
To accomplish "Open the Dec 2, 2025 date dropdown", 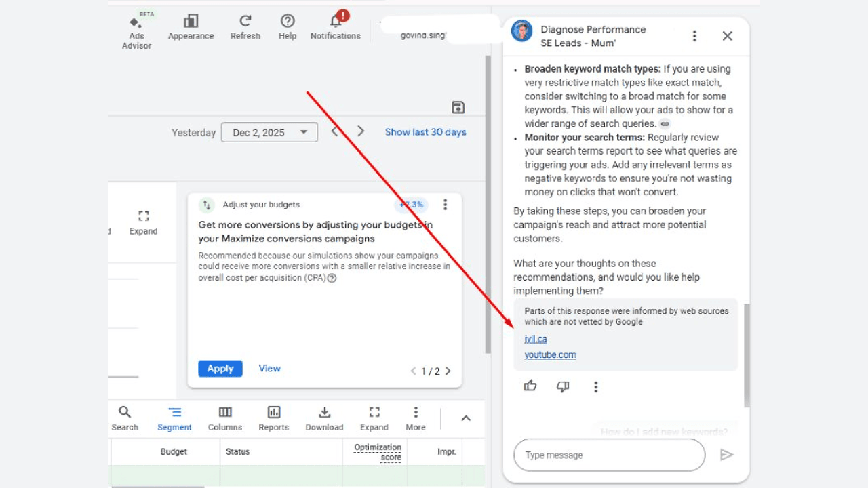I will (269, 132).
